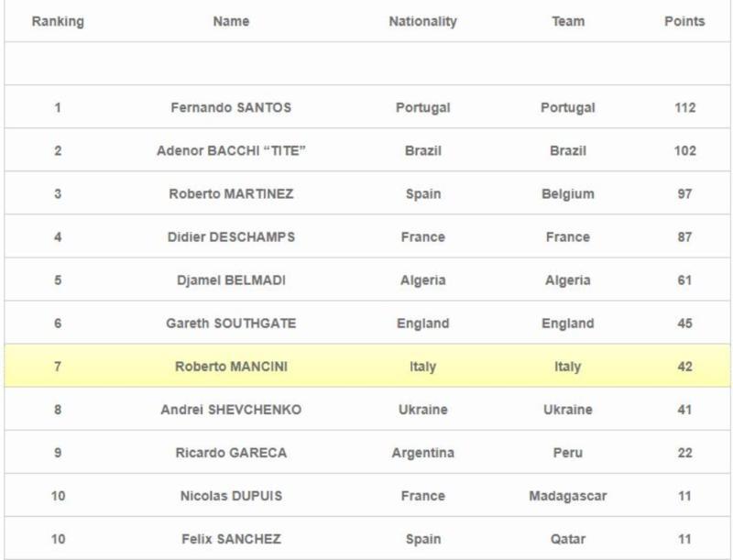This screenshot has height=560, width=733.
Task: Click the Points column header
Action: coord(684,21)
